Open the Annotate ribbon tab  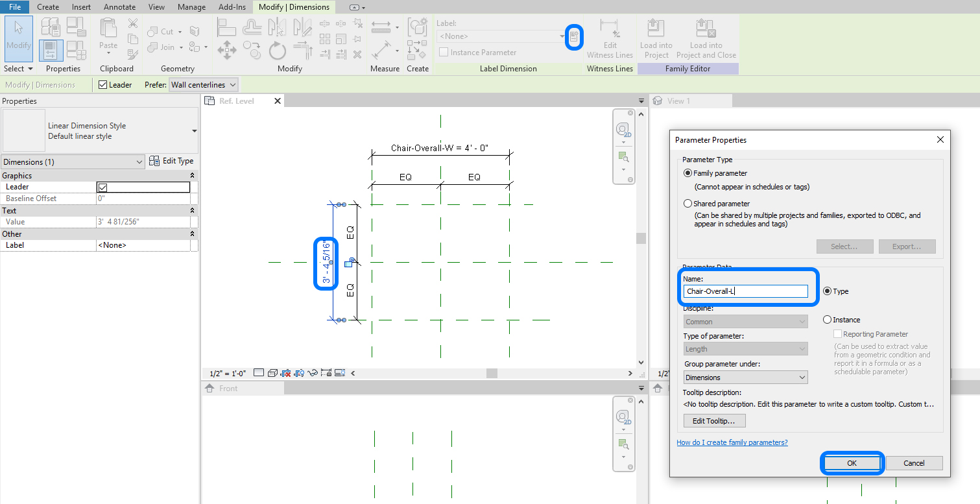tap(119, 7)
